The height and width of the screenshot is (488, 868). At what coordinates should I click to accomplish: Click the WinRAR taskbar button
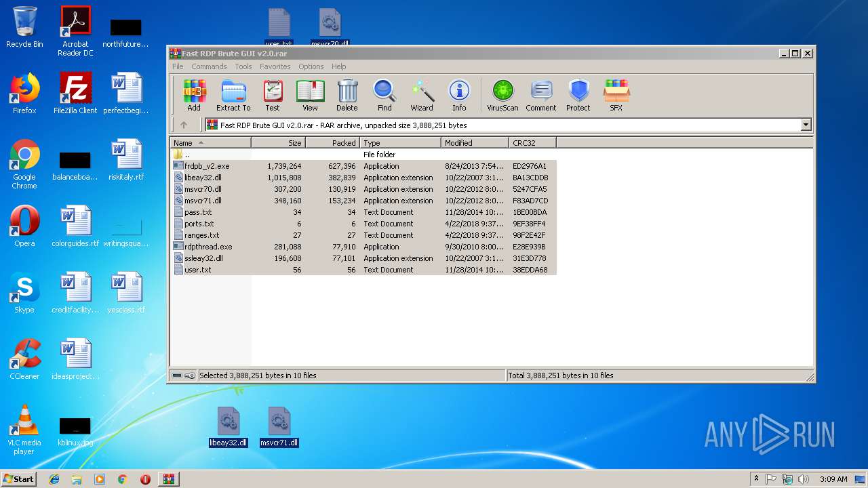click(169, 479)
